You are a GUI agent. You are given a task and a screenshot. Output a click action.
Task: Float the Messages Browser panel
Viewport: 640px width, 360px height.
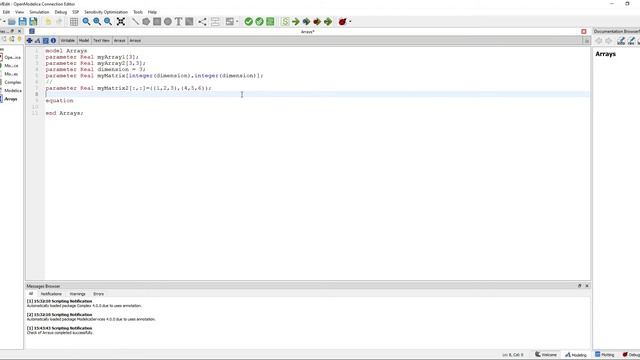coord(580,286)
